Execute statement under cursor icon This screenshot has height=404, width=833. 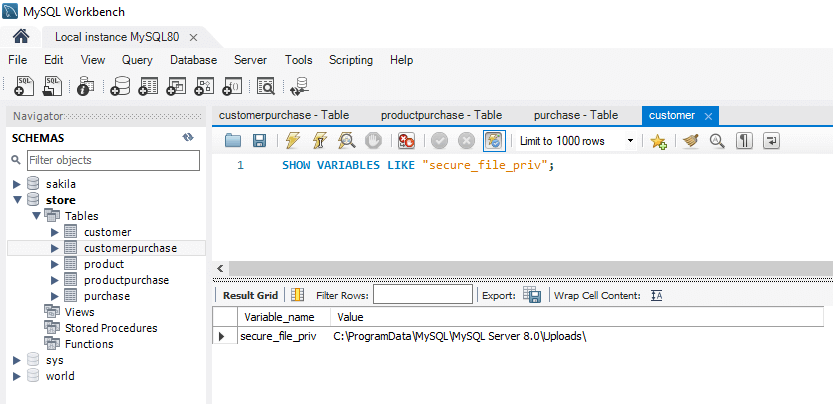[320, 141]
